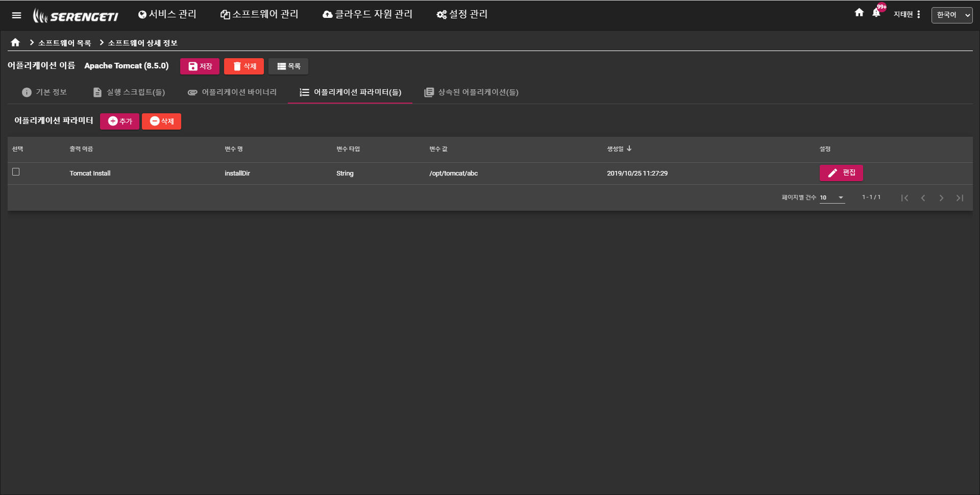
Task: Select the Tomcat Install row checkbox
Action: click(16, 172)
